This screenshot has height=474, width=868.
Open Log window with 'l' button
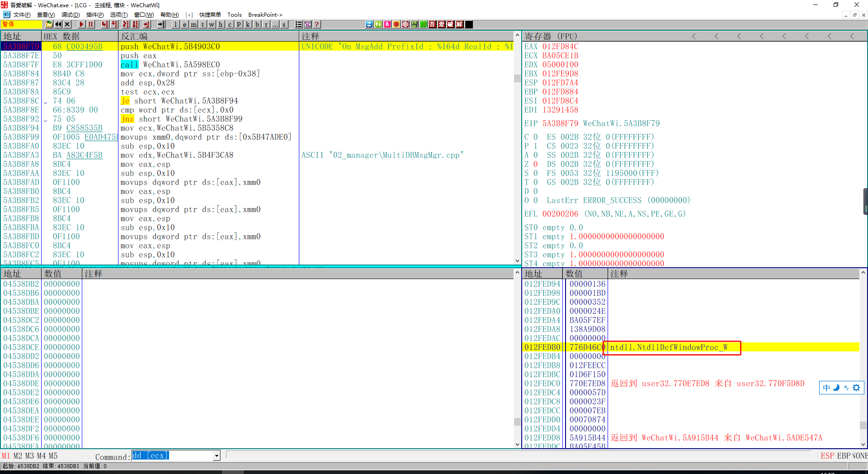(x=175, y=24)
